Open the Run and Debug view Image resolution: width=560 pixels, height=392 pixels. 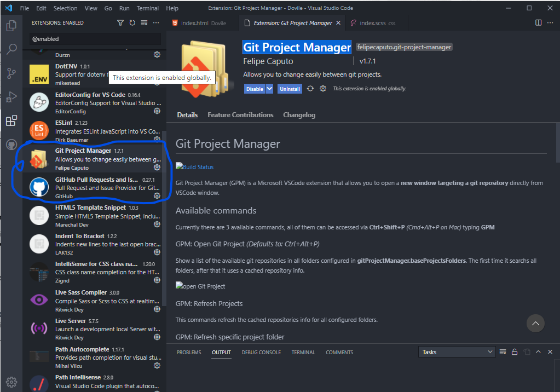[11, 97]
